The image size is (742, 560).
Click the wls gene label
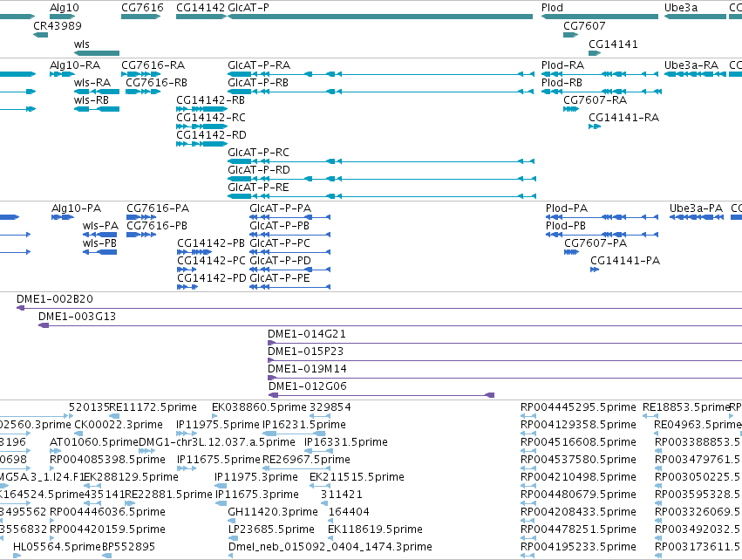point(81,44)
